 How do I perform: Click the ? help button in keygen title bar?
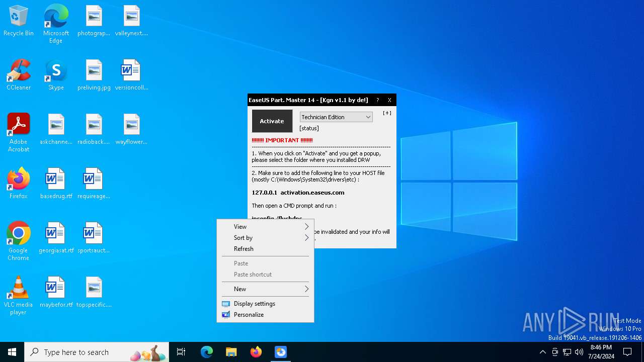(x=377, y=100)
